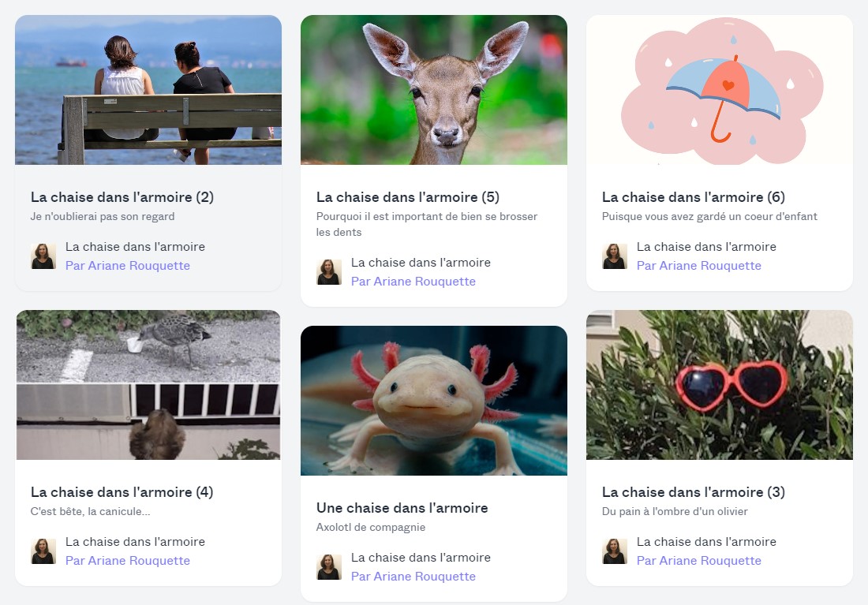Open the bench by the sea thumbnail
Screen dimensions: 868x605
148,90
